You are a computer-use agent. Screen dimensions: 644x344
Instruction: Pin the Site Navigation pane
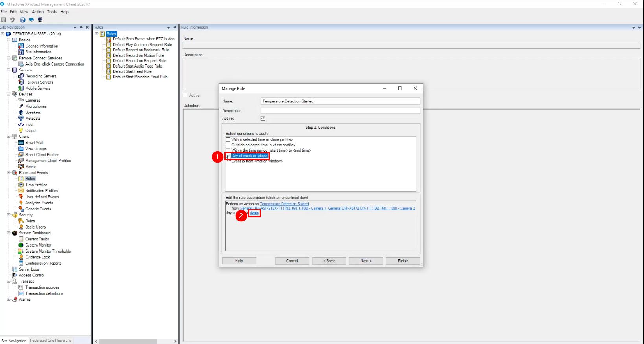(81, 27)
